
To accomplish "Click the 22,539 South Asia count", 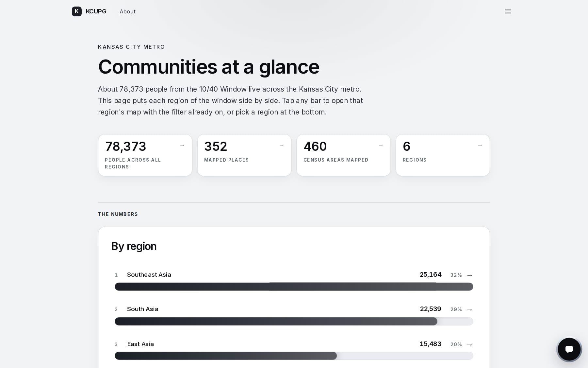I will coord(431,309).
